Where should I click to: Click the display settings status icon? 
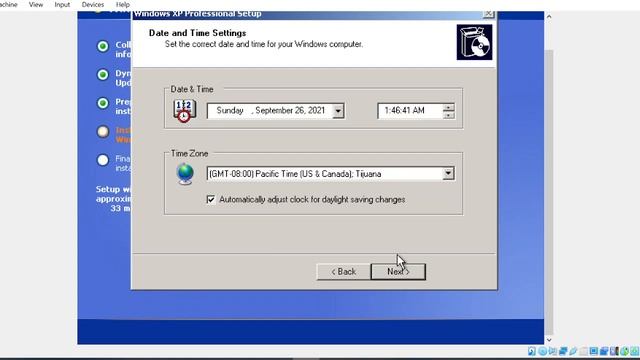click(x=594, y=351)
